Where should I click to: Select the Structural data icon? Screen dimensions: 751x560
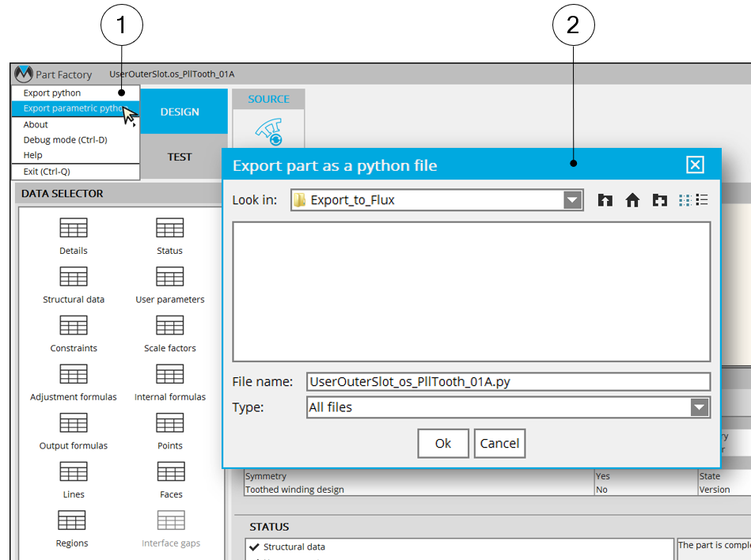point(74,277)
